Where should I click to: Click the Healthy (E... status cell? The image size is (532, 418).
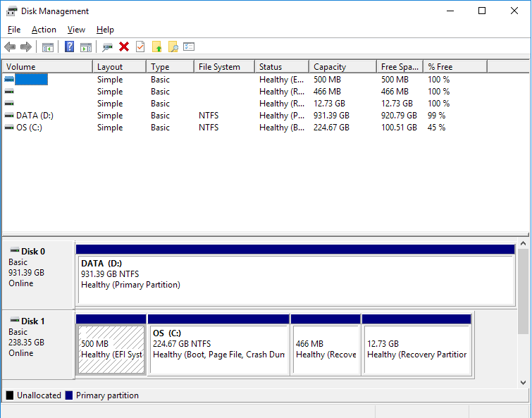click(282, 80)
